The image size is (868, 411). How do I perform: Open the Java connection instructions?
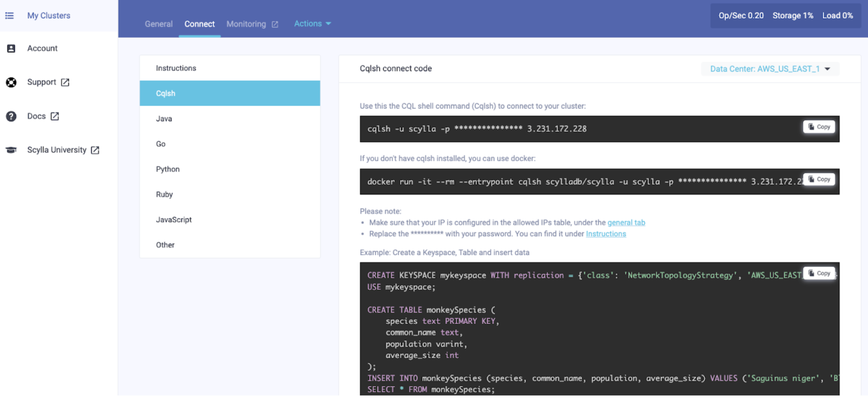[164, 119]
